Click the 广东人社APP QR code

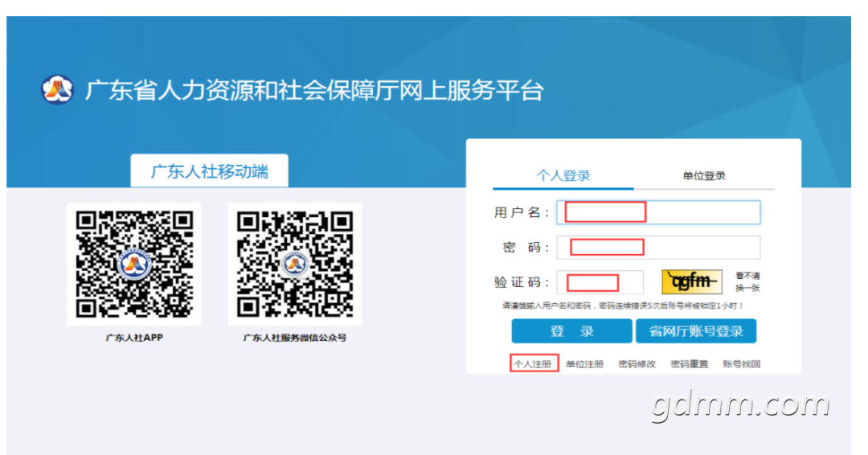[134, 264]
